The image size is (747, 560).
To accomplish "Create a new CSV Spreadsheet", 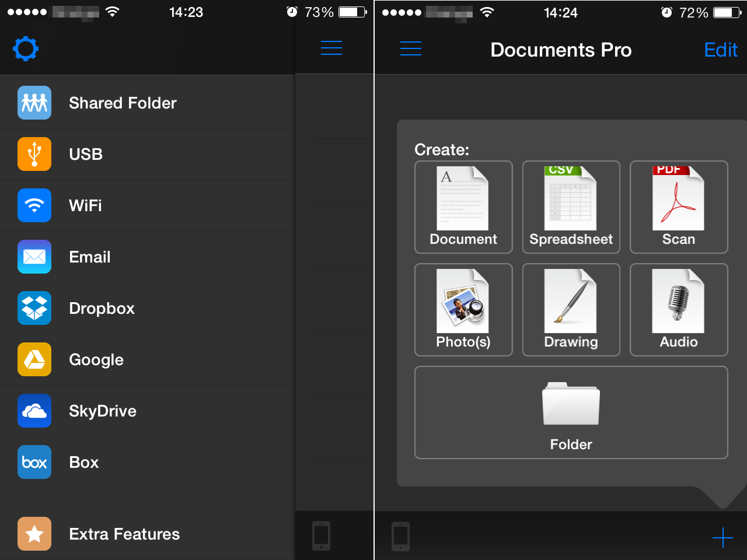I will point(571,207).
